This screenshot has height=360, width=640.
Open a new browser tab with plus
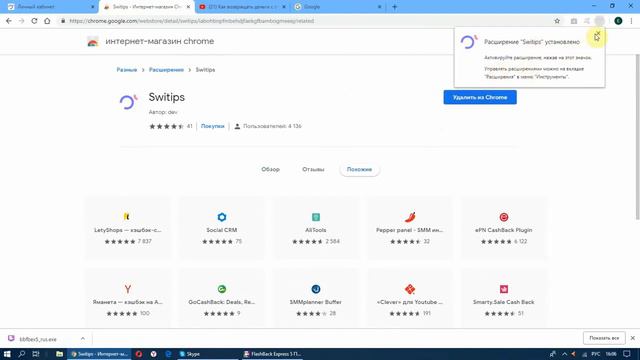[x=394, y=7]
